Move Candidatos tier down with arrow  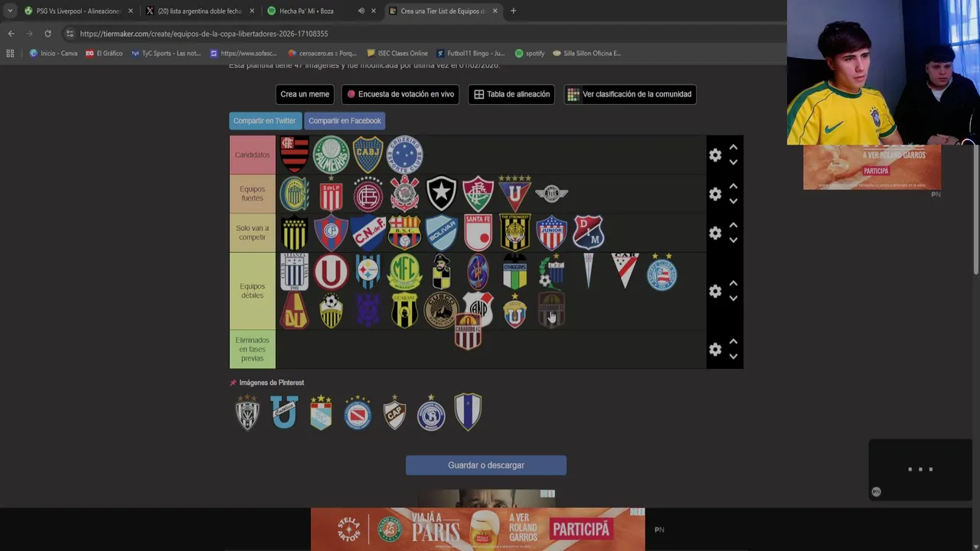tap(733, 163)
